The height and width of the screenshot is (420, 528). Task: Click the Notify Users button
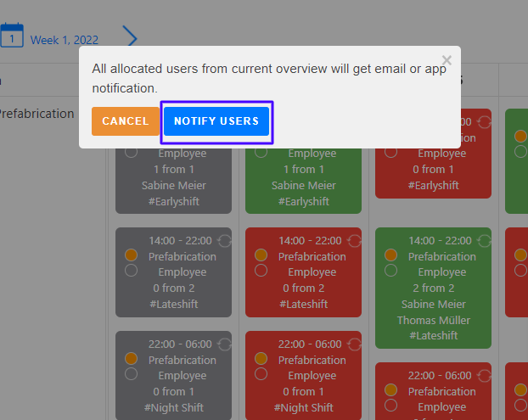point(216,121)
